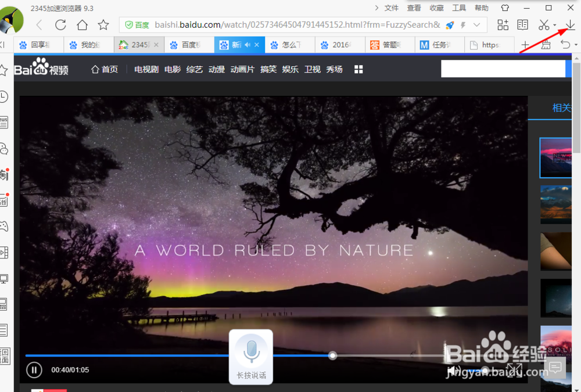Viewport: 581px width, 392px height.
Task: Open the reading mode book icon
Action: tap(523, 25)
